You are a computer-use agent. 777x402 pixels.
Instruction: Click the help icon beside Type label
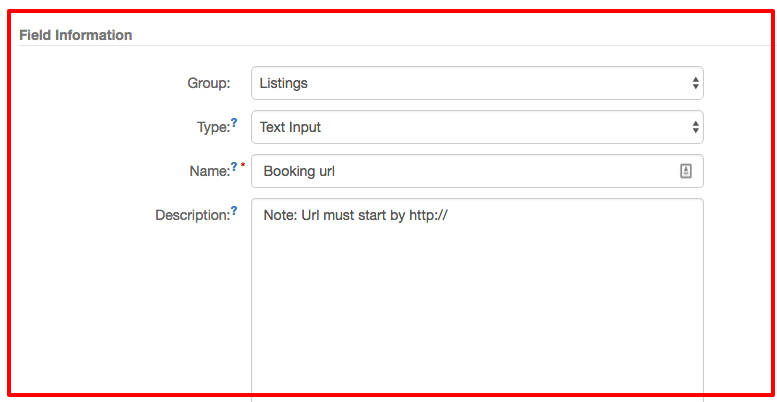coord(234,123)
